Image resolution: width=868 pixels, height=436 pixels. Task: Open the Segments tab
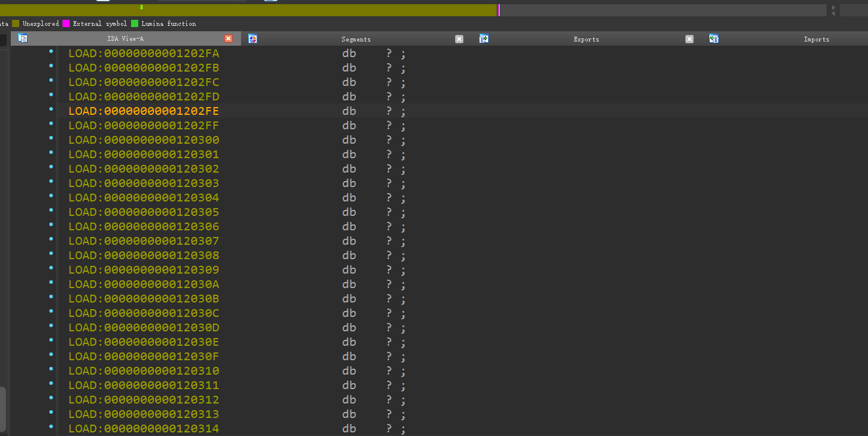tap(356, 39)
